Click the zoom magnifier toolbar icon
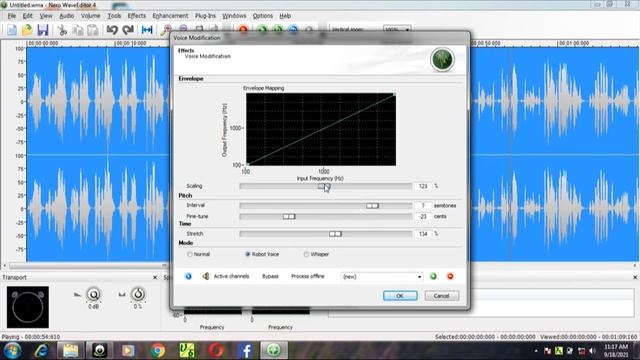 coord(166,29)
